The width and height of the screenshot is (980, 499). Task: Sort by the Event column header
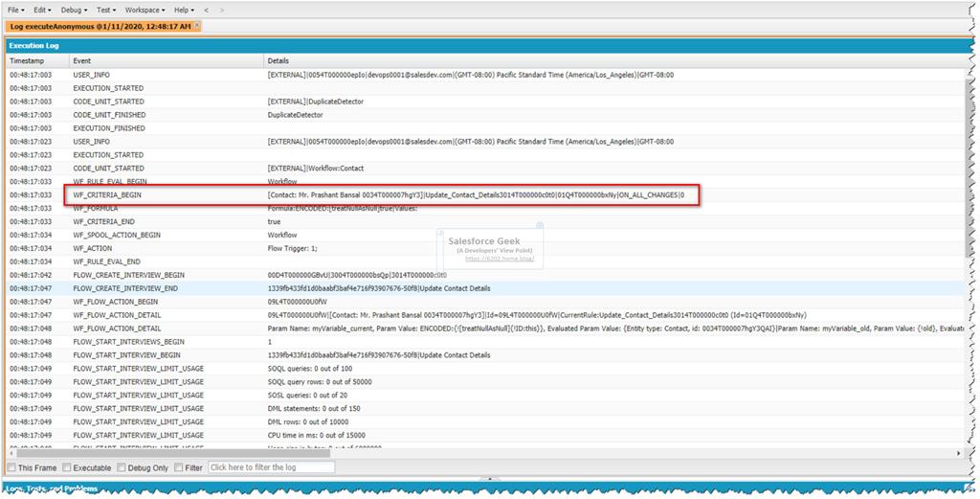pos(167,61)
